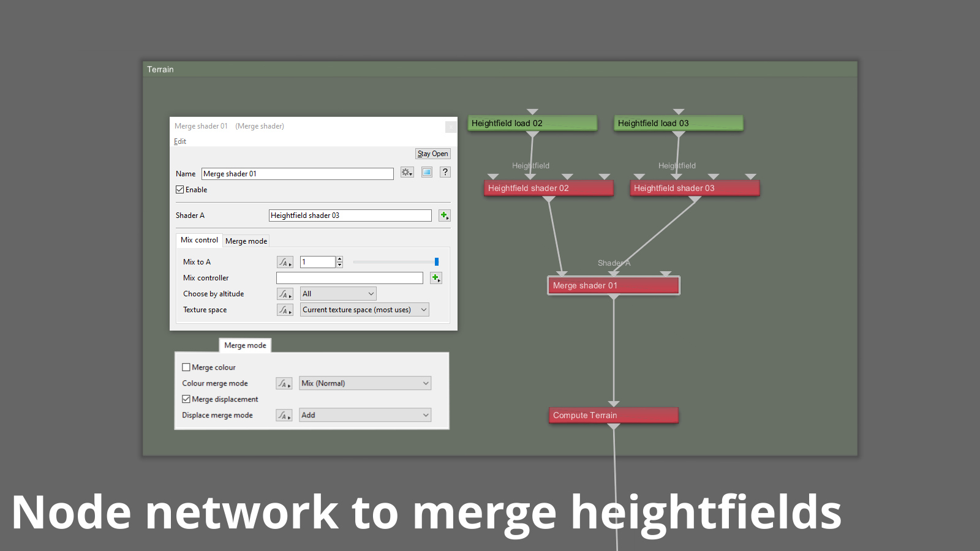Click the Shader A input field
This screenshot has height=551, width=980.
click(350, 216)
